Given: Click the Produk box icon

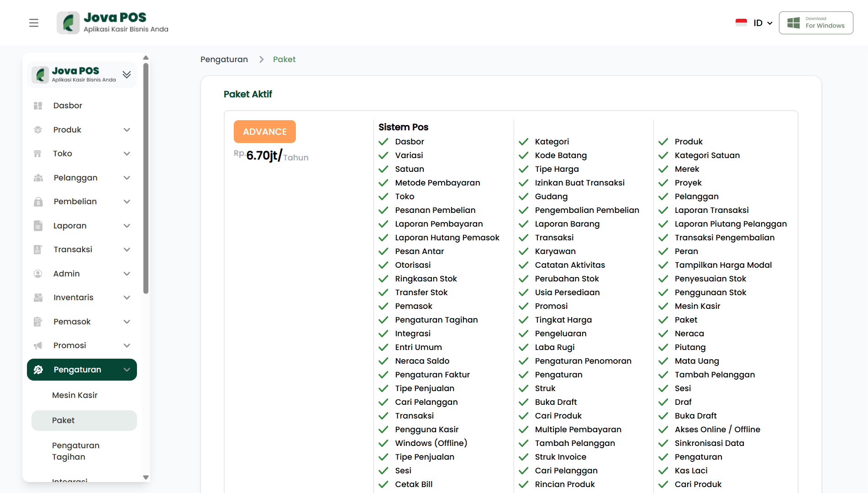Looking at the screenshot, I should click(x=38, y=130).
